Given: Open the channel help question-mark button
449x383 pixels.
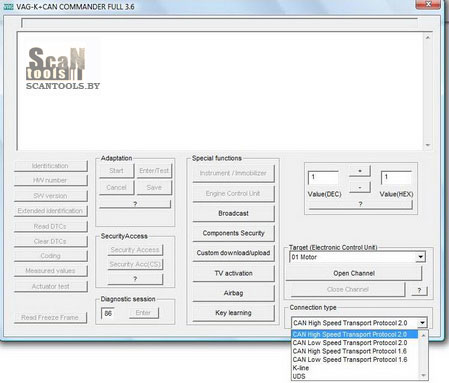Looking at the screenshot, I should tap(419, 291).
